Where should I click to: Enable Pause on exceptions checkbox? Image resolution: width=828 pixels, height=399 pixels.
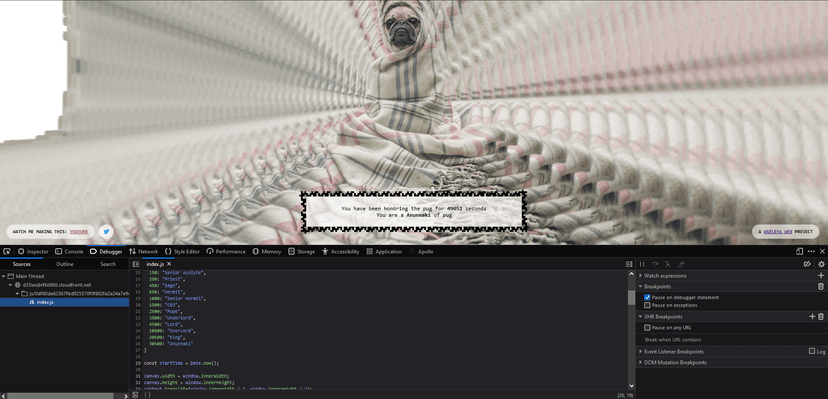[x=647, y=305]
